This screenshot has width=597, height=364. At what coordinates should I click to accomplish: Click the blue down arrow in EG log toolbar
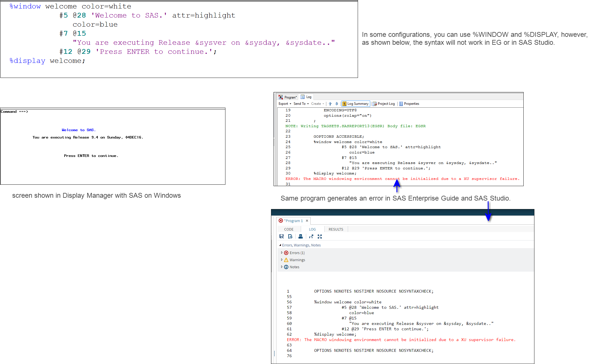click(336, 104)
